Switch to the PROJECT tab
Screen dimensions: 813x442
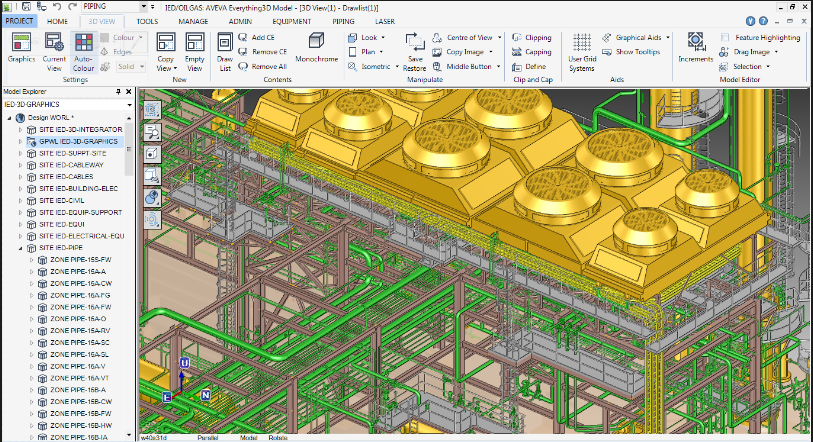click(x=19, y=21)
